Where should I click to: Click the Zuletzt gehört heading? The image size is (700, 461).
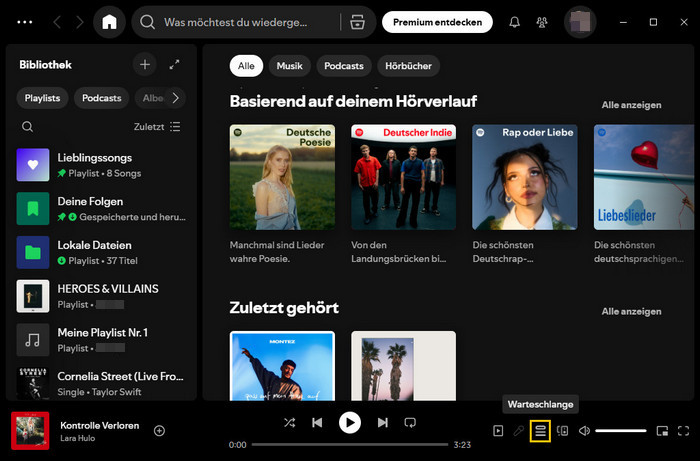point(284,308)
